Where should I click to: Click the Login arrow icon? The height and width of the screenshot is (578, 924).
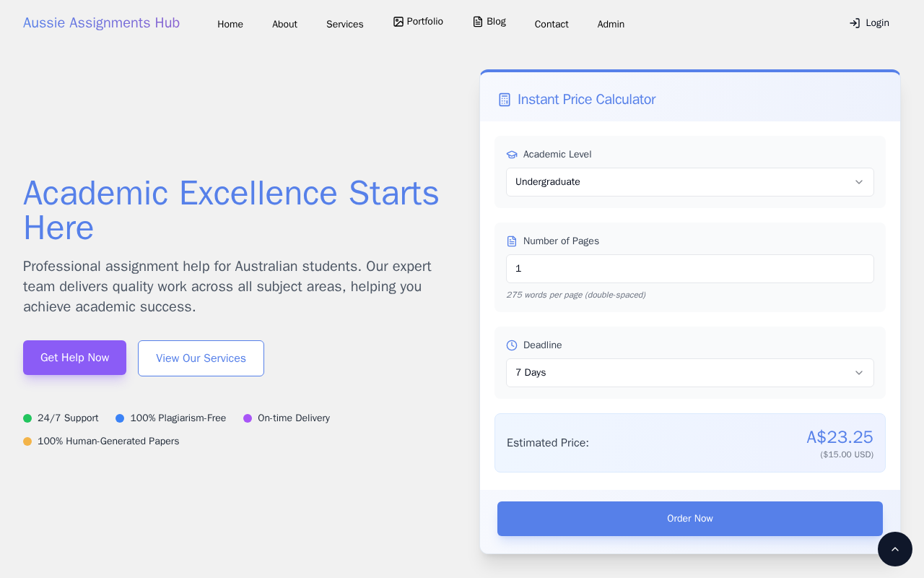pos(855,23)
